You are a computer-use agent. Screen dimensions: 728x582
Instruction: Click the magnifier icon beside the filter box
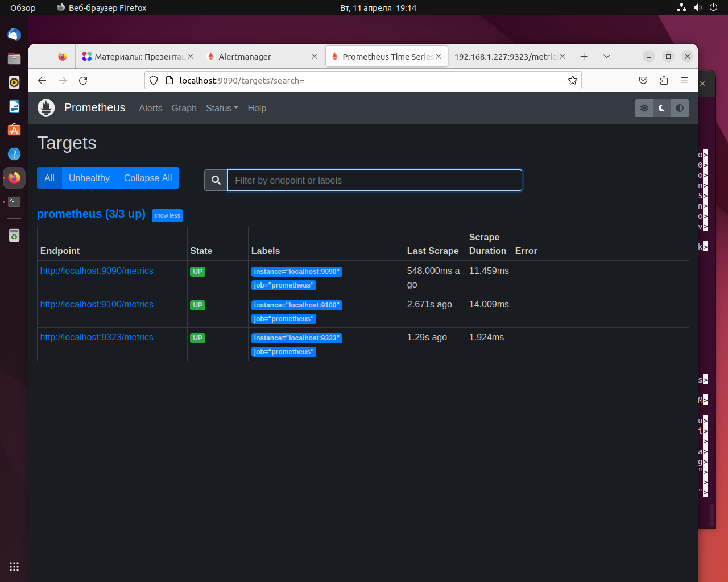coord(216,180)
